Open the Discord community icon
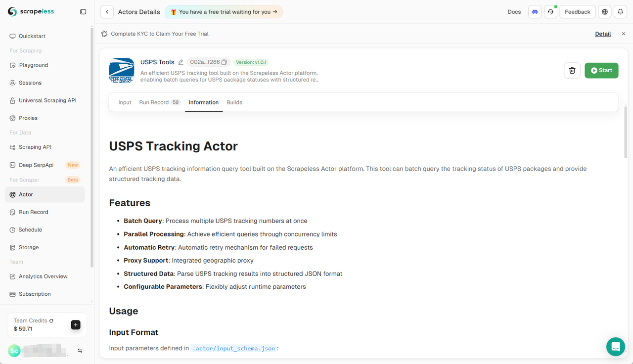 point(535,12)
